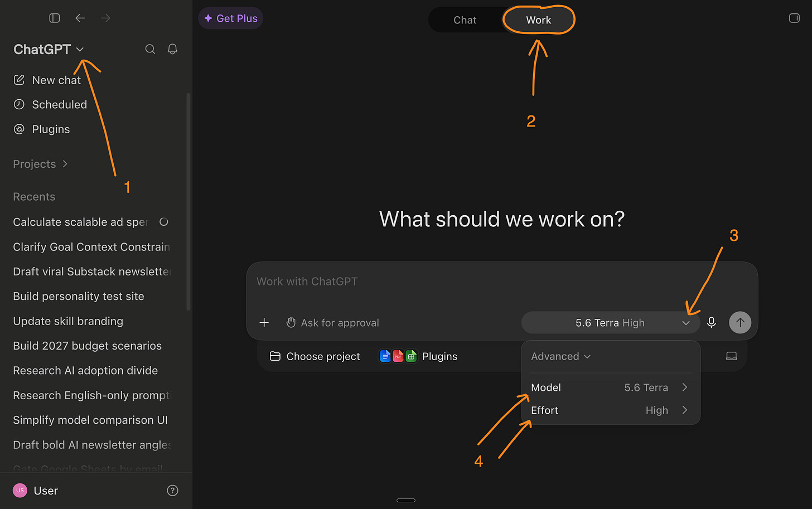Click the loading spinner beside Calculate scalable ad
The image size is (812, 509).
point(163,222)
